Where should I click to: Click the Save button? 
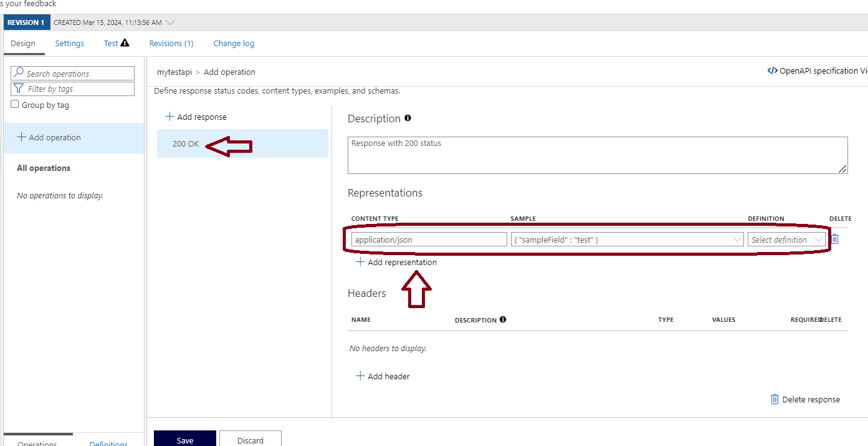(x=185, y=439)
